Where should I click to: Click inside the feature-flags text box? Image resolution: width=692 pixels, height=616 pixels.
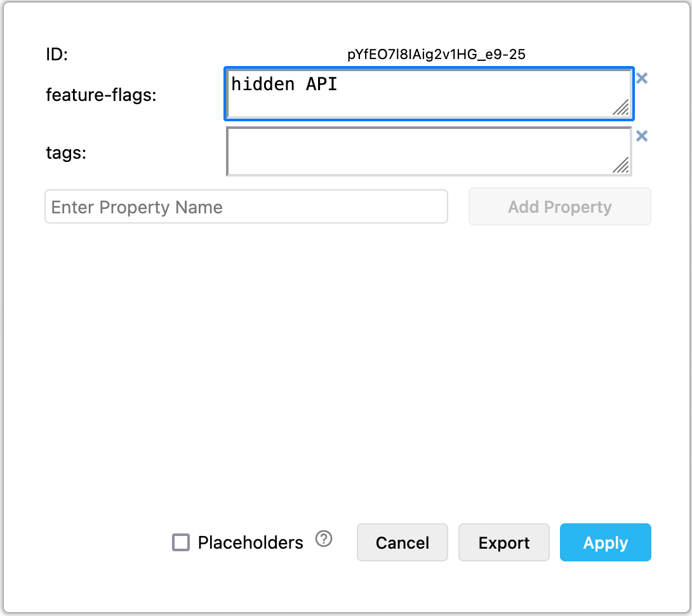429,93
